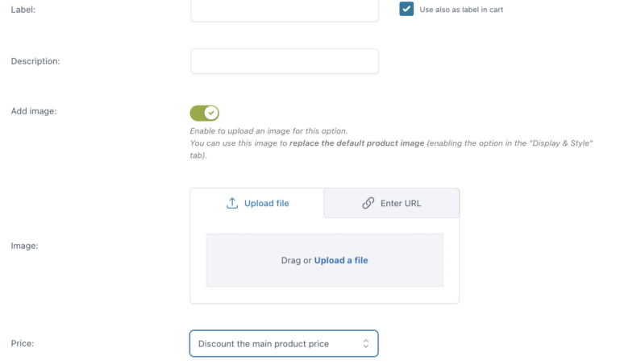Viewport: 620px width, 364px height.
Task: Switch to the Enter URL tab
Action: (392, 203)
